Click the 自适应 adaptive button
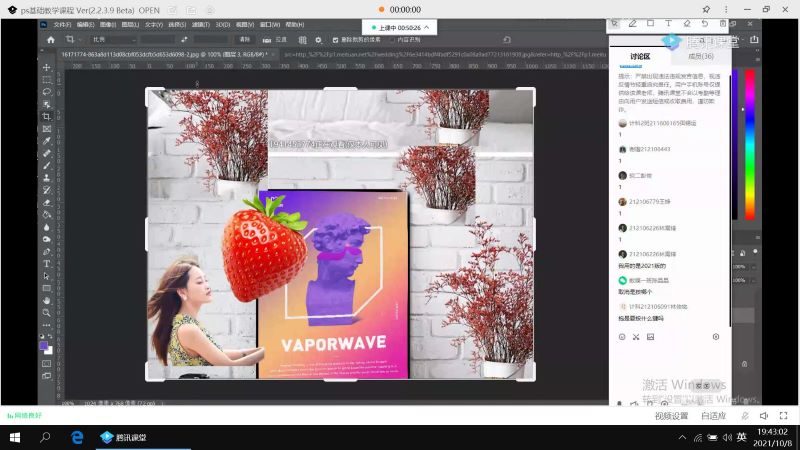Image resolution: width=800 pixels, height=450 pixels. pos(714,416)
